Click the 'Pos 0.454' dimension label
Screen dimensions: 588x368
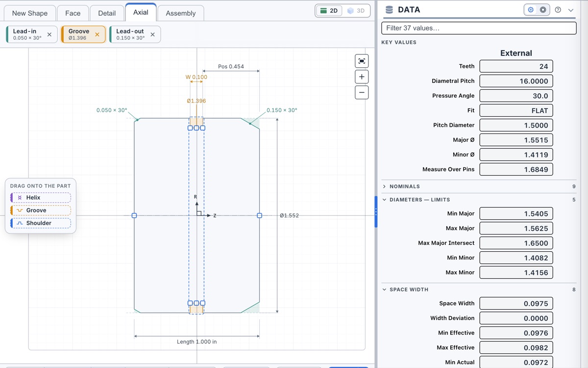[x=231, y=66]
